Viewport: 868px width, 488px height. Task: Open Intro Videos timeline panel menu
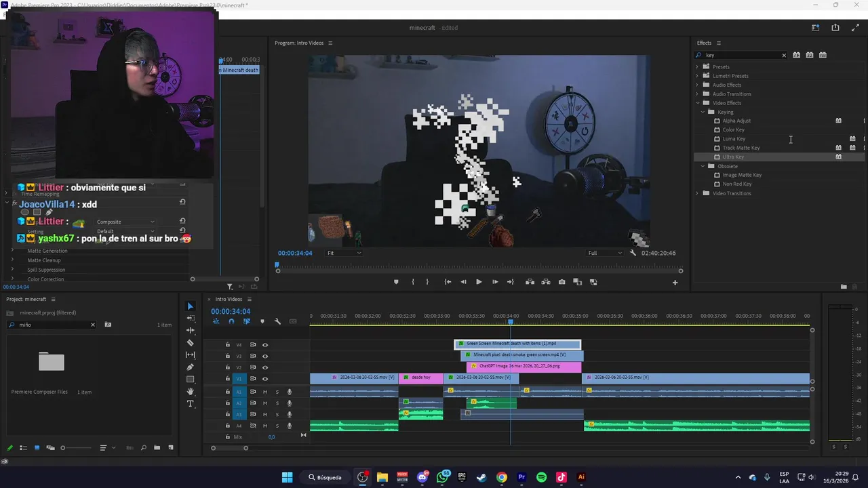pos(249,299)
